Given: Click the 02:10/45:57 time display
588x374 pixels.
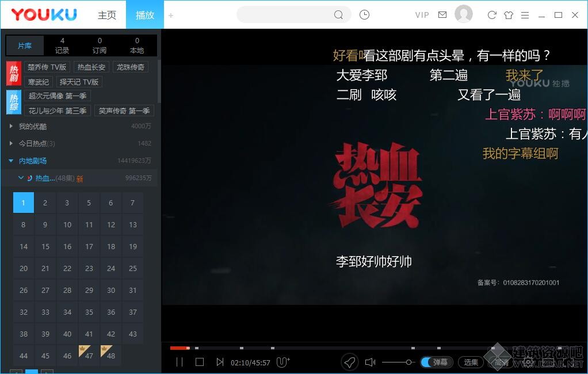Looking at the screenshot, I should coord(250,362).
